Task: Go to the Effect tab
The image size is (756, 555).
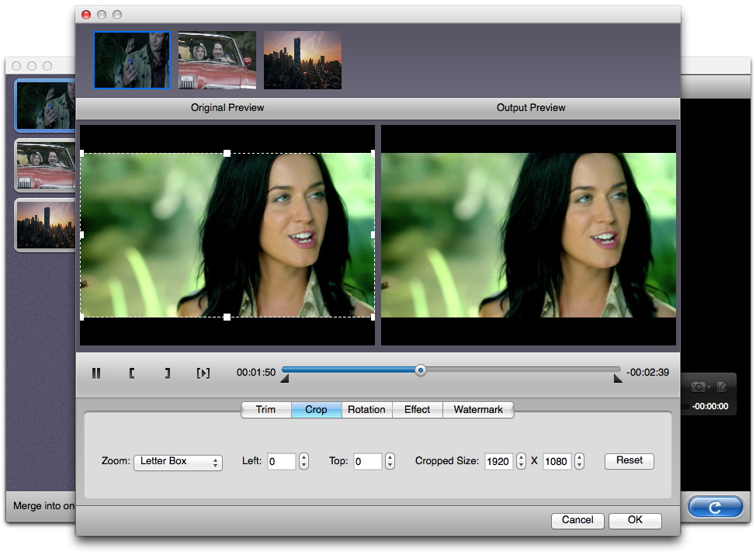Action: click(x=417, y=409)
